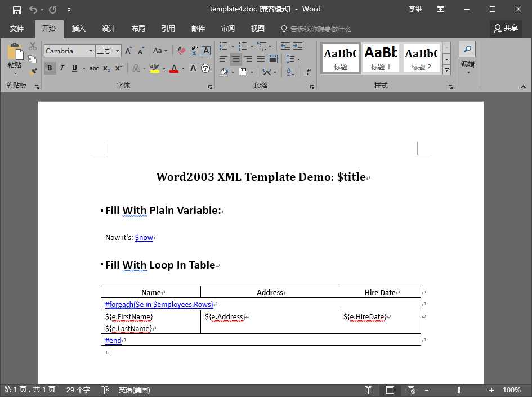532x397 pixels.
Task: Click the shading paint bucket icon
Action: [224, 72]
